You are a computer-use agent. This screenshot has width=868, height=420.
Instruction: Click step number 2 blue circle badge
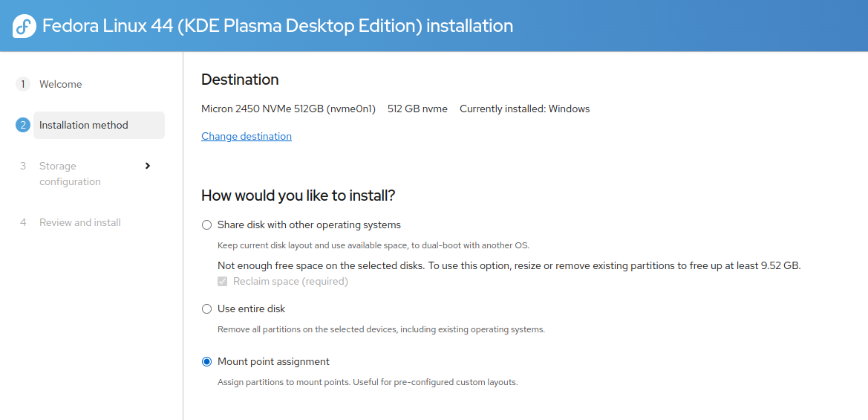pyautogui.click(x=23, y=125)
